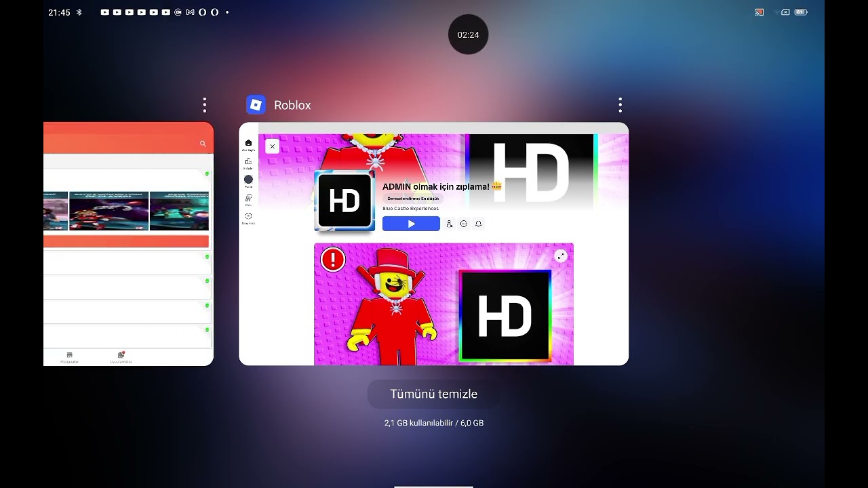This screenshot has height=488, width=868.
Task: Open Party icon in Roblox sidebar
Action: 248,198
